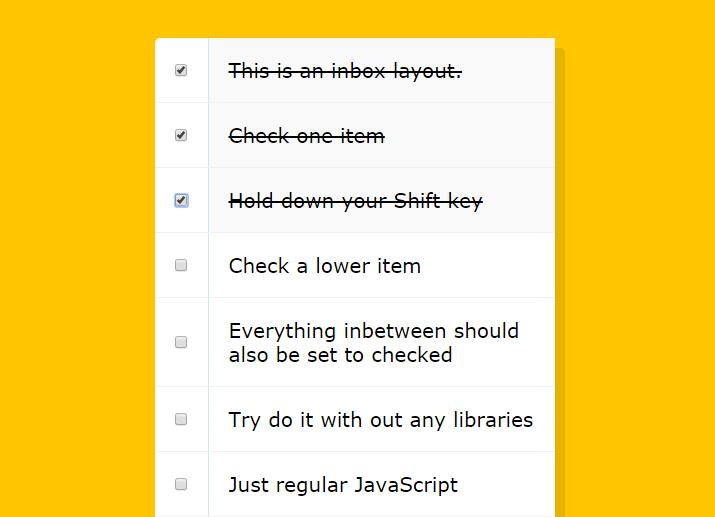The width and height of the screenshot is (715, 517).
Task: Select the 'Check one item' strikethrough text
Action: coord(306,136)
